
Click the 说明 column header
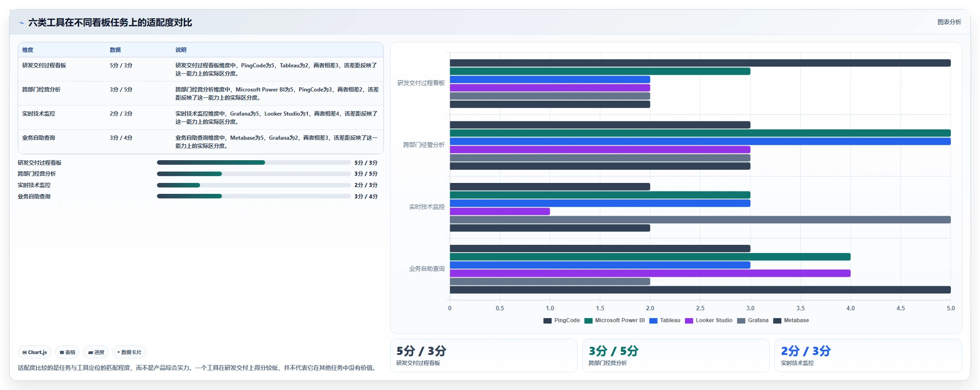pyautogui.click(x=181, y=50)
